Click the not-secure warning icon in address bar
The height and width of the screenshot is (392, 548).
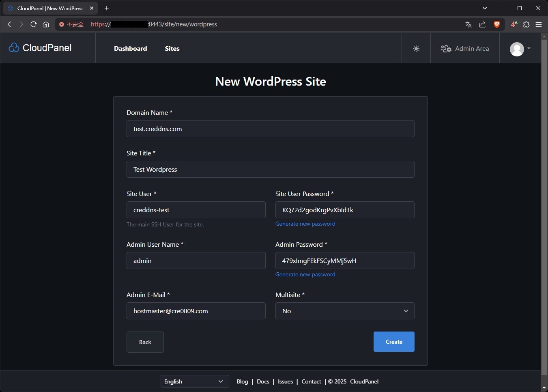(62, 24)
